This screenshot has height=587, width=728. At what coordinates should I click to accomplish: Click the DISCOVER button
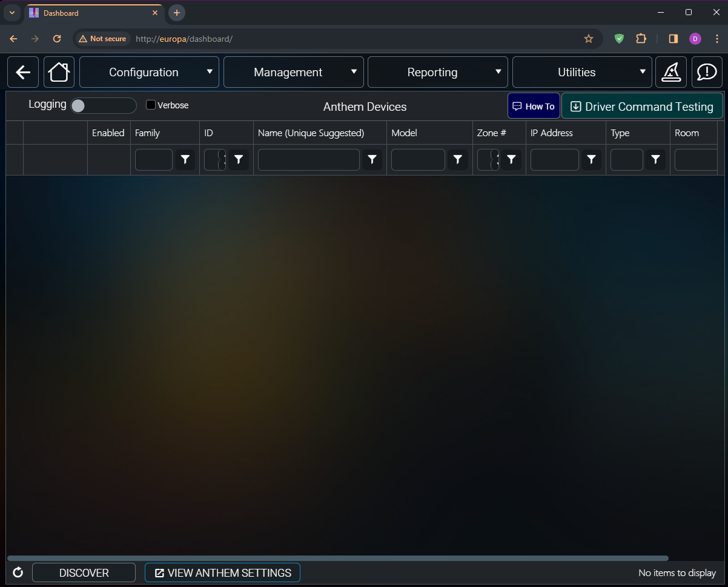(84, 572)
